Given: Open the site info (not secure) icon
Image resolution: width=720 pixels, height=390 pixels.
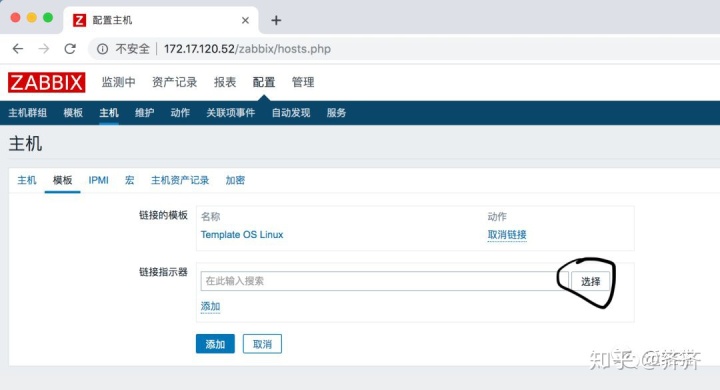Looking at the screenshot, I should 102,49.
